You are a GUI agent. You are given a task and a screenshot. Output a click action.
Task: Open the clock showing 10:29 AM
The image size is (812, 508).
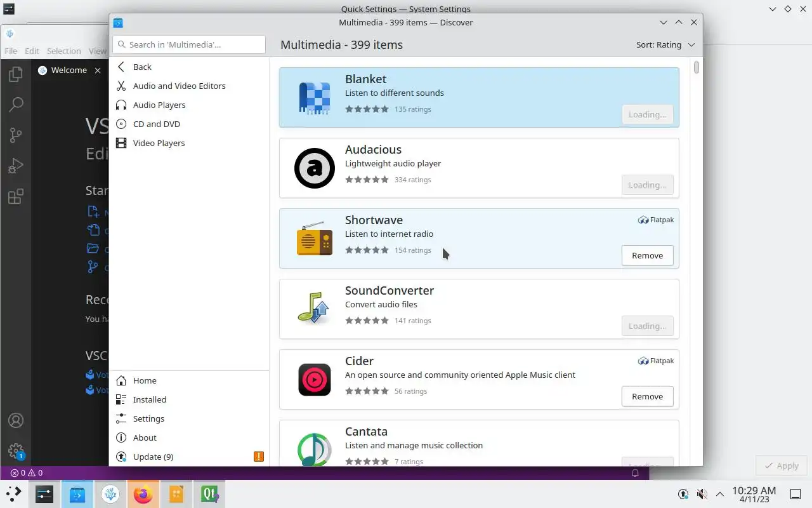[x=754, y=494]
